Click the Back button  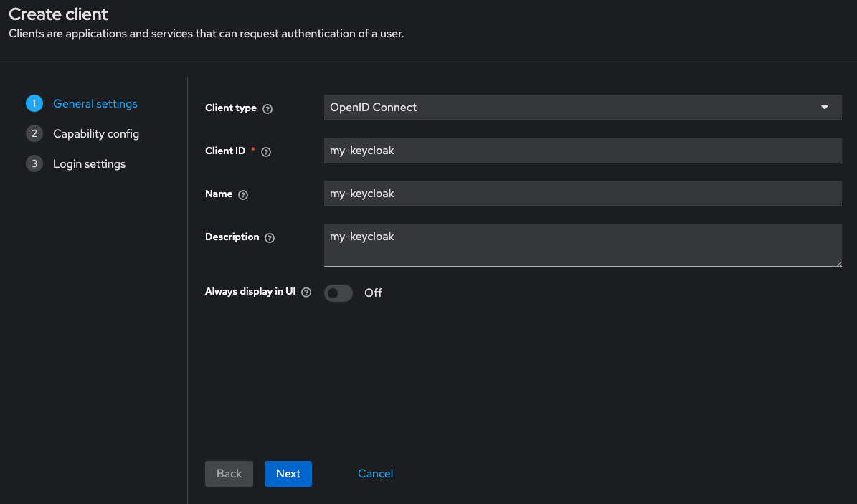pos(229,474)
